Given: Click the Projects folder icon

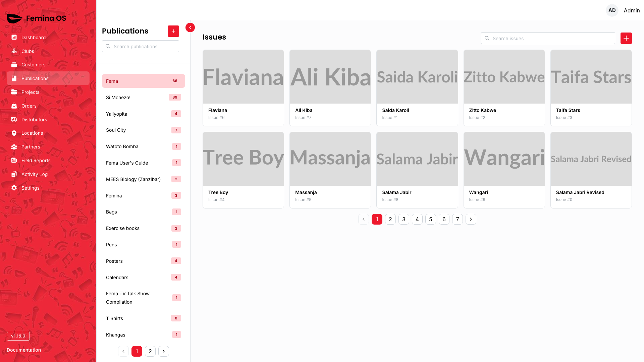Looking at the screenshot, I should click(14, 92).
